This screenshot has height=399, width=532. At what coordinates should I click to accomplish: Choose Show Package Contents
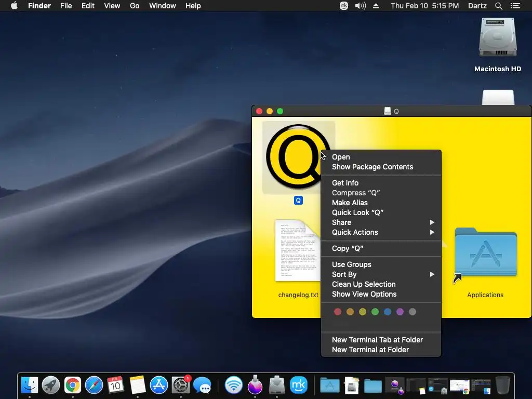381,167
